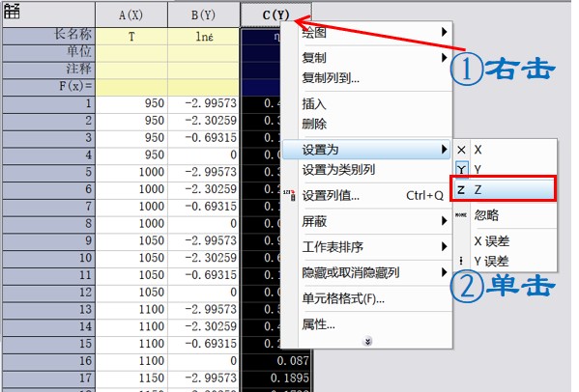Image resolution: width=579 pixels, height=392 pixels.
Task: Select the B(Y) column header
Action: [x=203, y=14]
